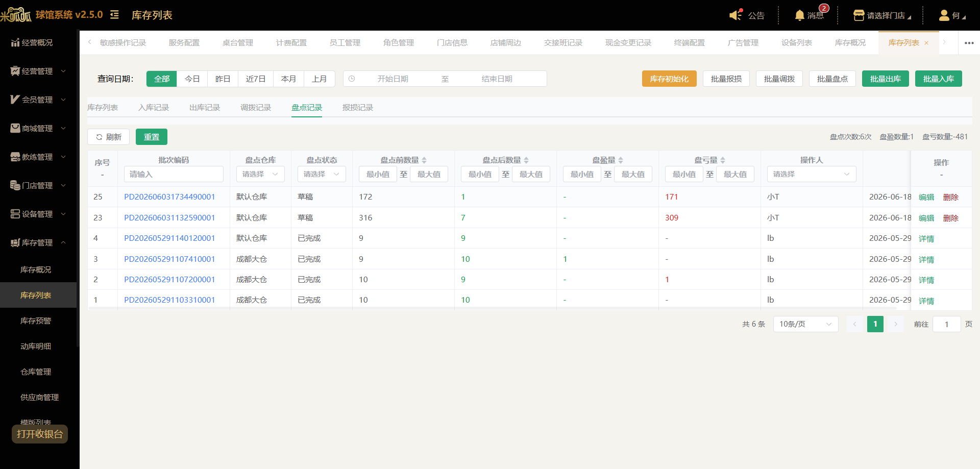
Task: Open batch link PD202606031734490001
Action: pos(169,197)
